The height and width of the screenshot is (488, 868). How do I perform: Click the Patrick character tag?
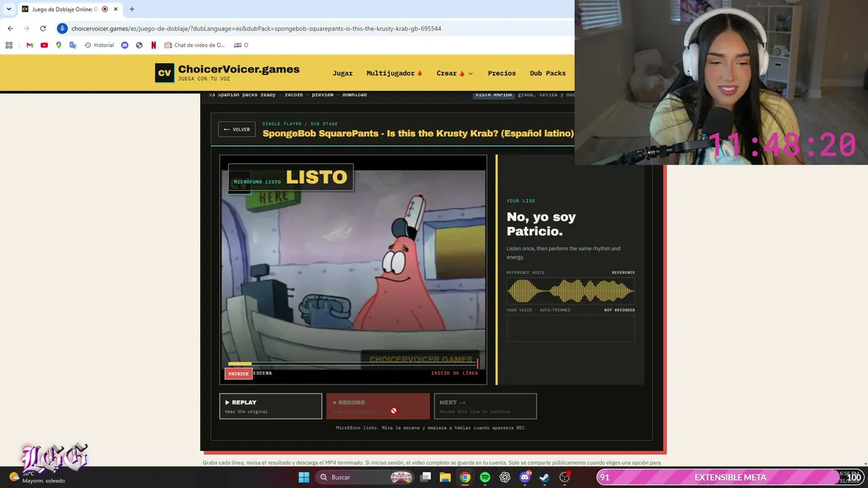tap(239, 373)
